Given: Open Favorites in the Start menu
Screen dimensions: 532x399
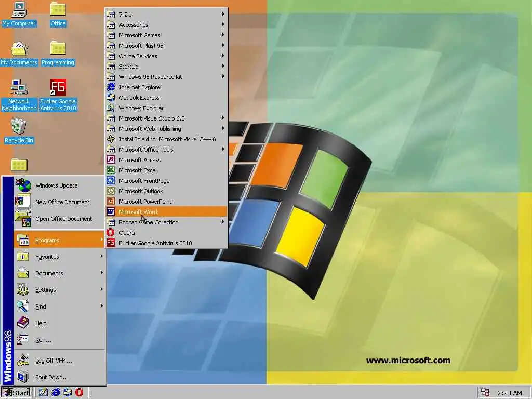Looking at the screenshot, I should (x=59, y=257).
